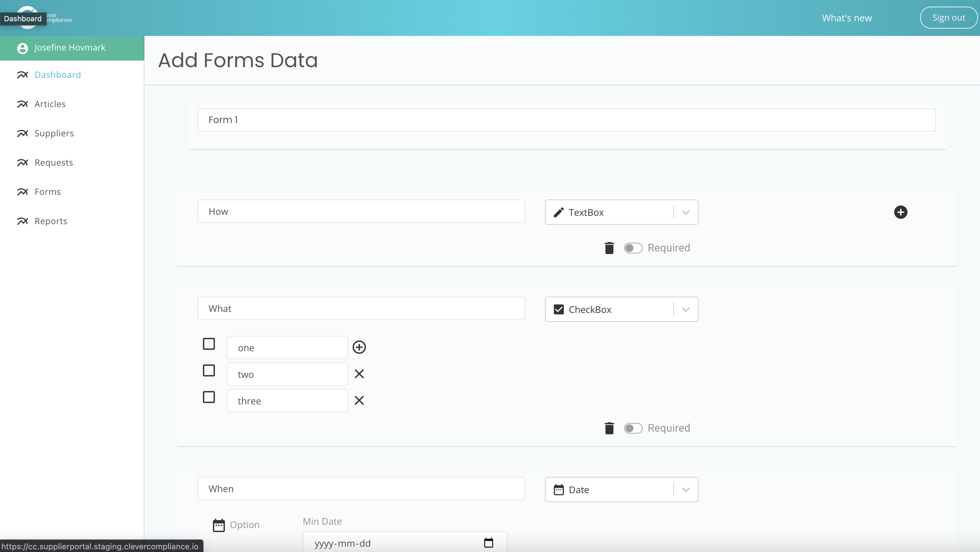Click the chart icon next to Suppliers
Viewport: 980px width, 552px height.
(22, 133)
